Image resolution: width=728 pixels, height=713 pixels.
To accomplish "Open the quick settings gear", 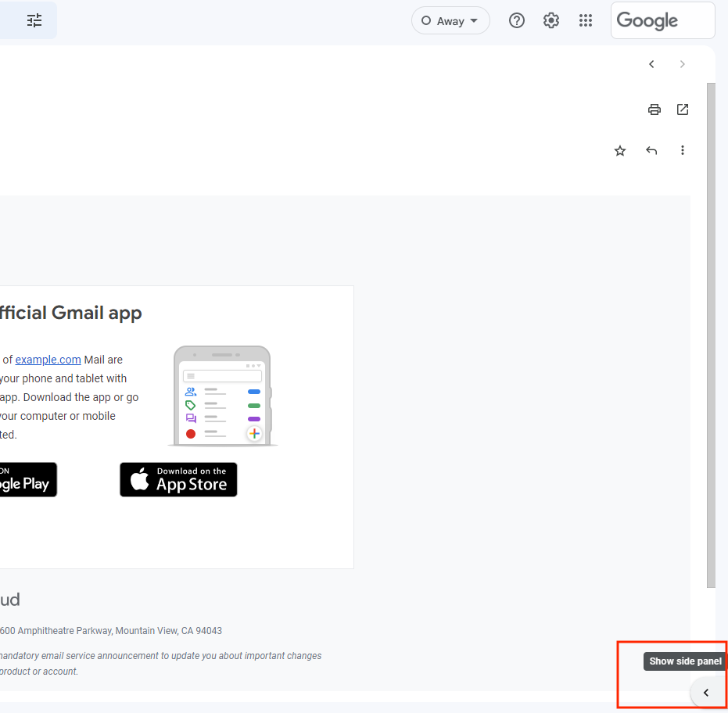I will click(550, 20).
